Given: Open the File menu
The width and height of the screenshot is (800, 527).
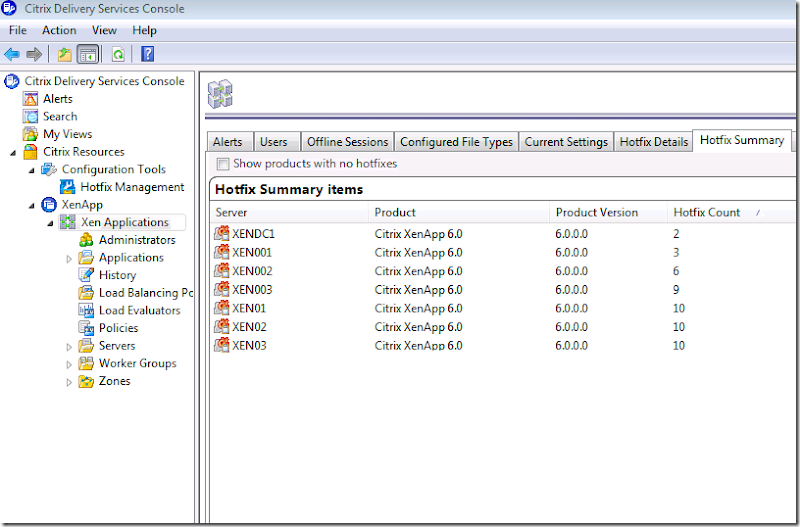Looking at the screenshot, I should click(18, 30).
